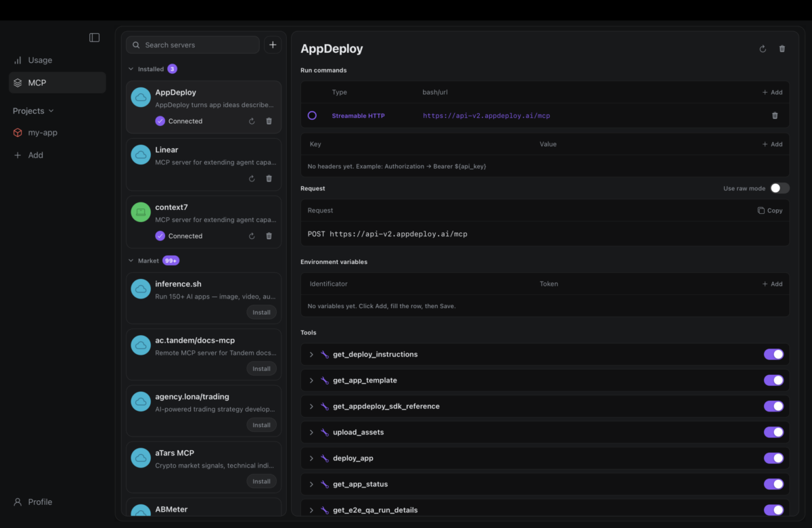Delete the AppDeploy server from the list
The image size is (812, 528).
point(269,121)
